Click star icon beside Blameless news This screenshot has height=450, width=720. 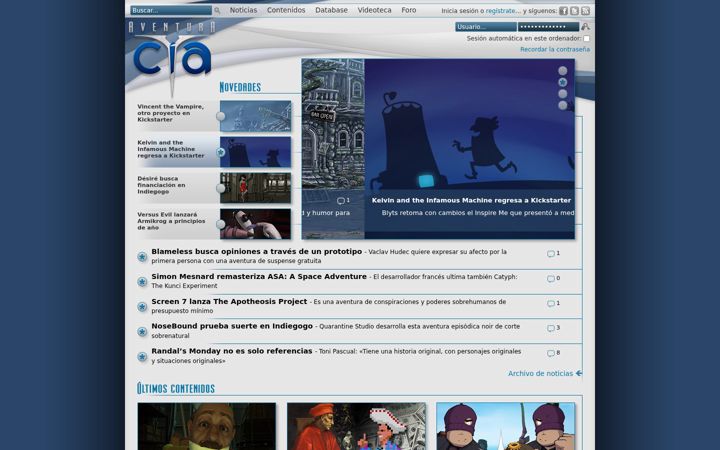click(x=142, y=257)
